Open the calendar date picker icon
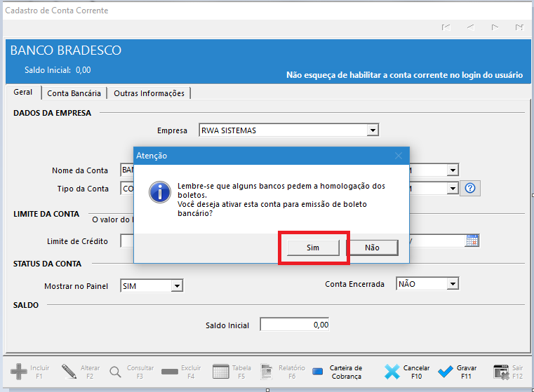The height and width of the screenshot is (392, 534). (472, 241)
